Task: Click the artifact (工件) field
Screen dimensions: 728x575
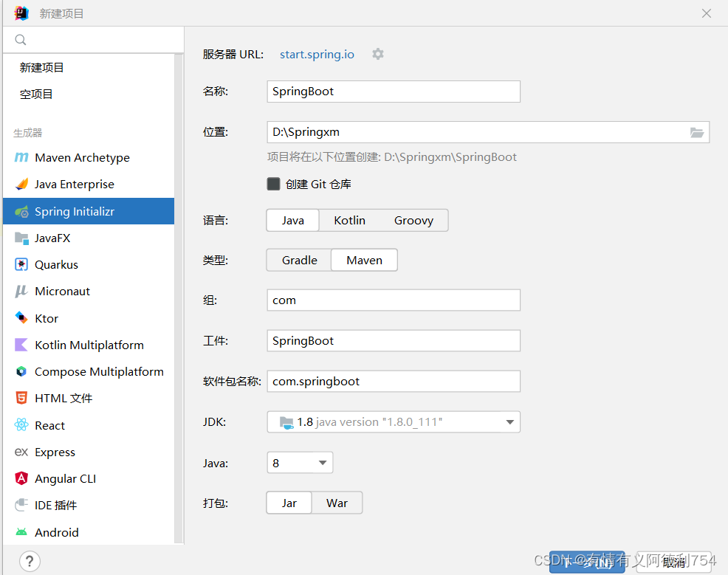Action: pos(394,340)
